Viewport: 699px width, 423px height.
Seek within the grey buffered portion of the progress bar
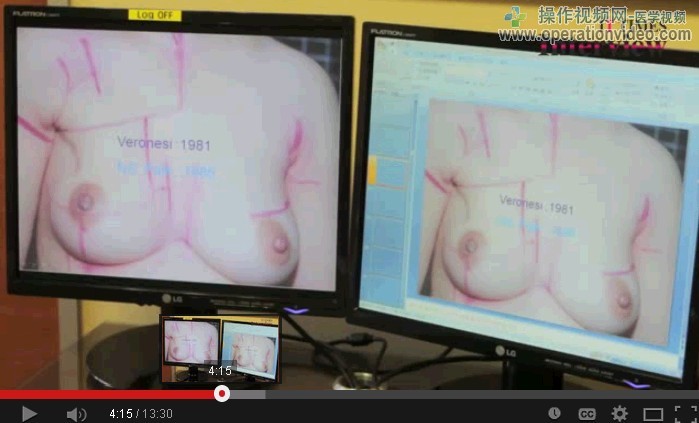248,394
